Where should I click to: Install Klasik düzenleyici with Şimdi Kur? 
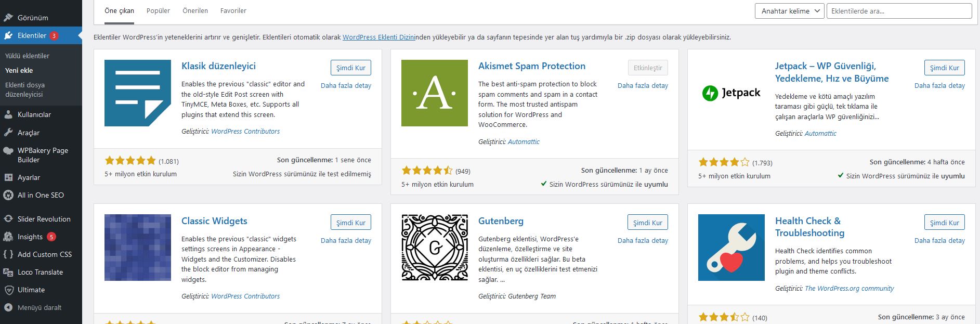tap(351, 68)
